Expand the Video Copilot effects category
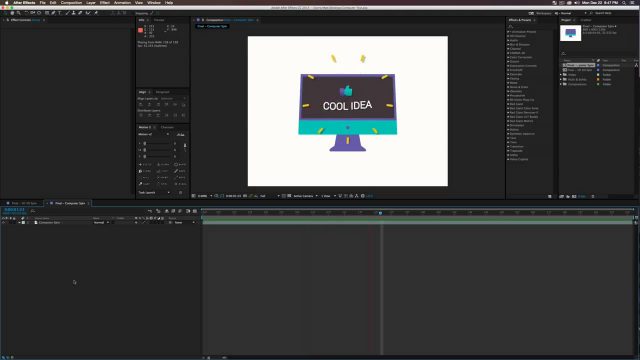 508,159
